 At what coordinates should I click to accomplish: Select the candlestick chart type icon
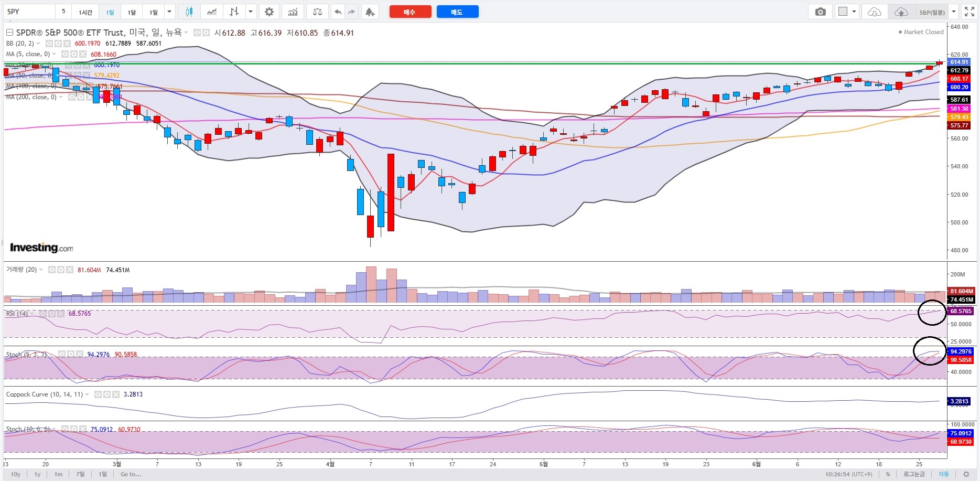coord(189,12)
